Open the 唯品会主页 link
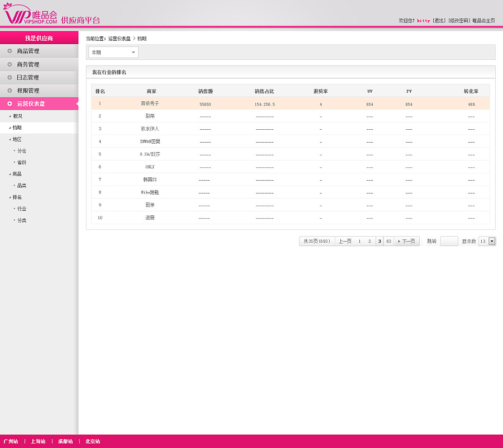503x448 pixels. click(x=484, y=21)
